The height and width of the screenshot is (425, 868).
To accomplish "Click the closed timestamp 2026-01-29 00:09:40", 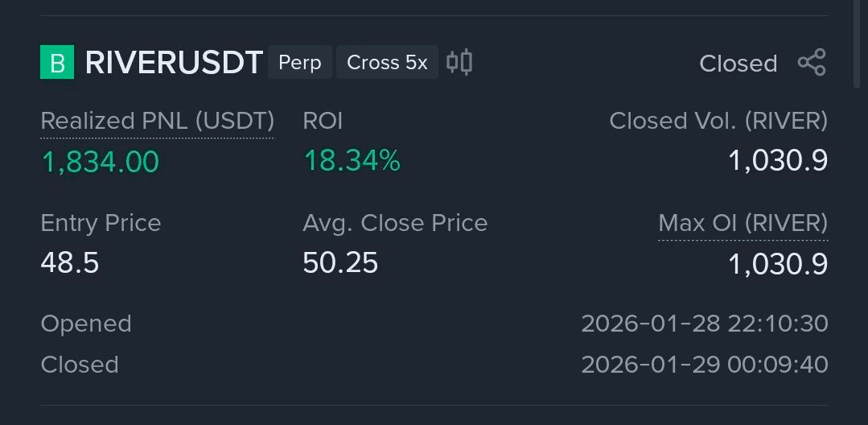I will click(704, 365).
